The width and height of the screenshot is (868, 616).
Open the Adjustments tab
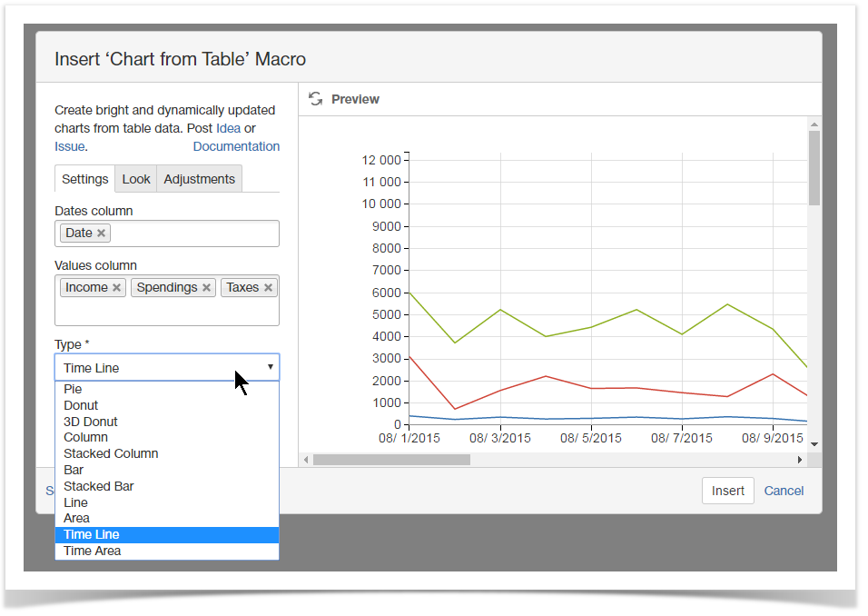pos(199,179)
